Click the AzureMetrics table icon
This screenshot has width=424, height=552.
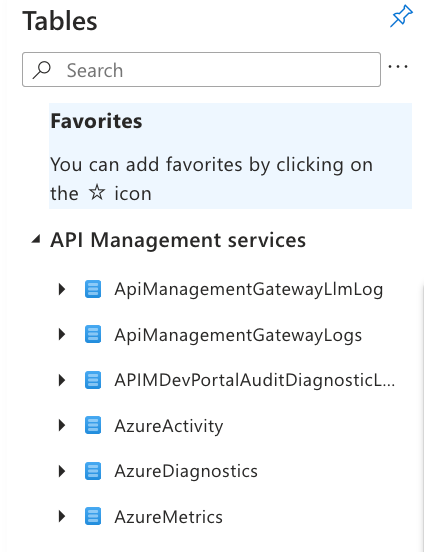pyautogui.click(x=93, y=516)
